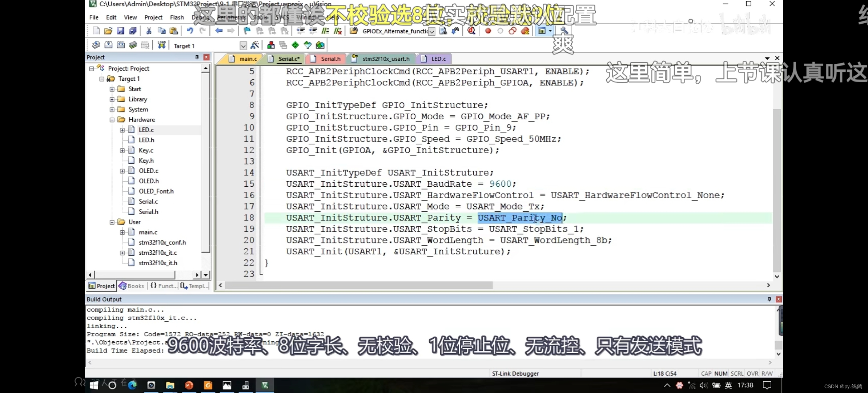Undo the last edit
The height and width of the screenshot is (393, 868).
(x=190, y=31)
